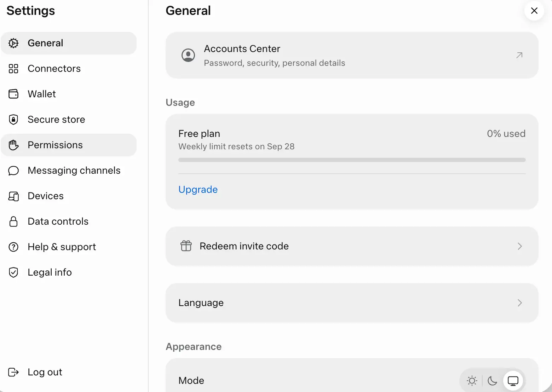Click the Legal info shield-check icon
552x392 pixels.
click(x=13, y=272)
